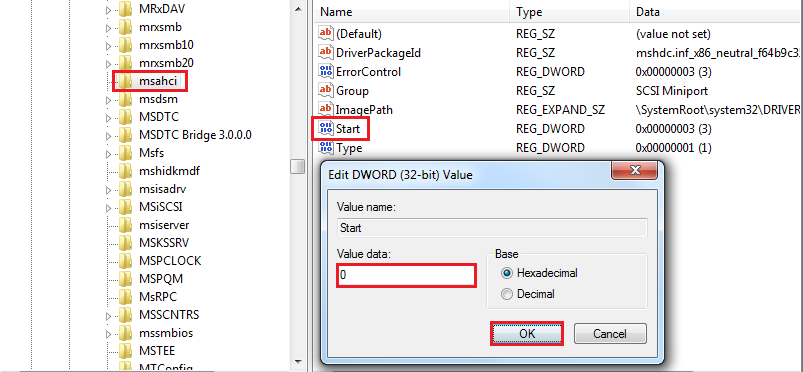This screenshot has width=803, height=372.
Task: Click the msiserver folder icon
Action: point(125,225)
